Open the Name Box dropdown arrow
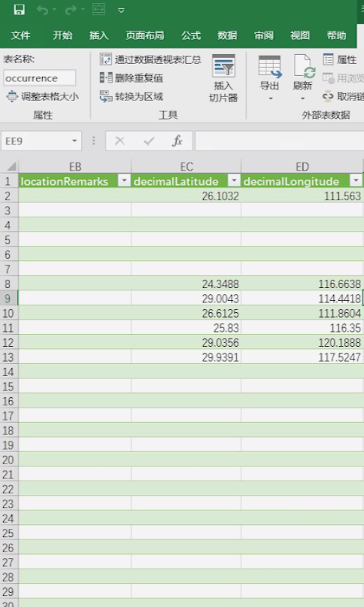The width and height of the screenshot is (364, 607). click(x=74, y=141)
